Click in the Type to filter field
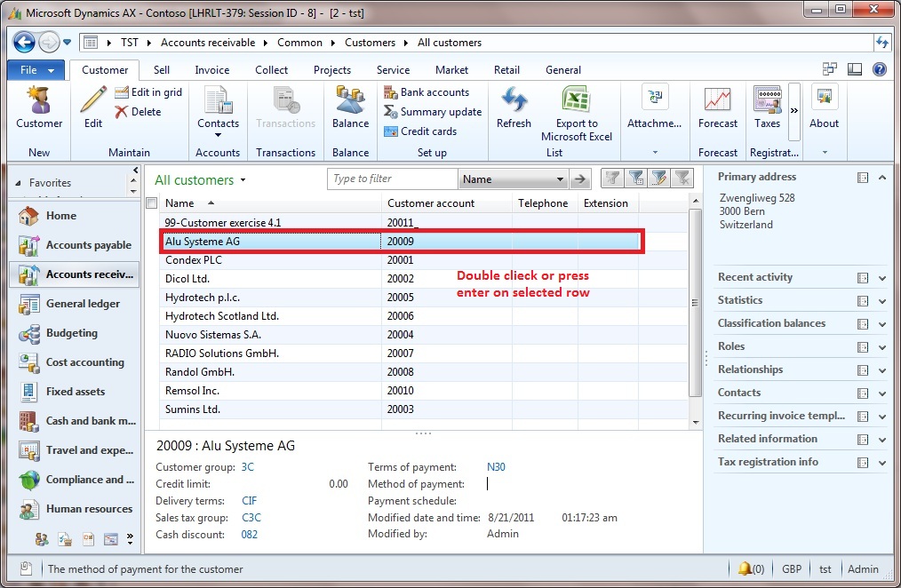Image resolution: width=901 pixels, height=588 pixels. pos(393,179)
